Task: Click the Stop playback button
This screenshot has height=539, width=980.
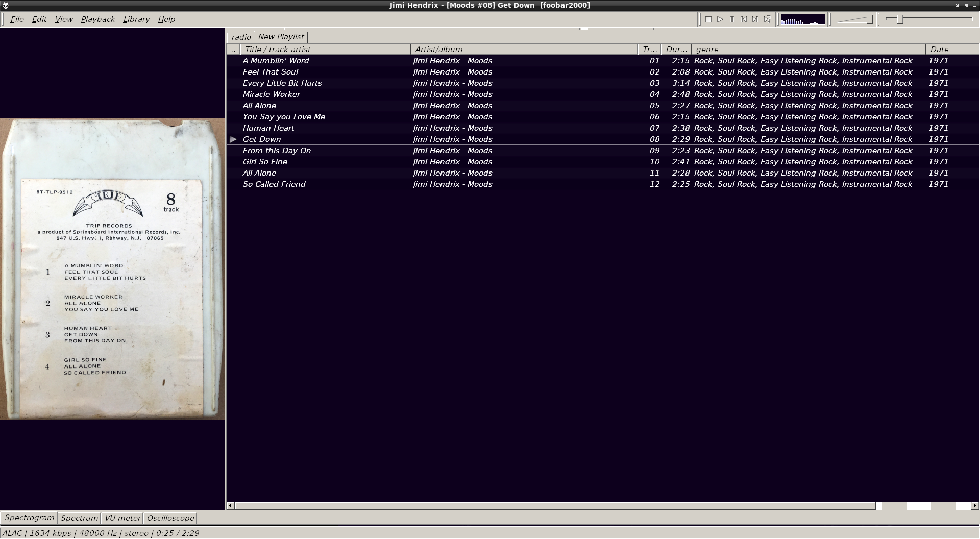Action: [708, 19]
